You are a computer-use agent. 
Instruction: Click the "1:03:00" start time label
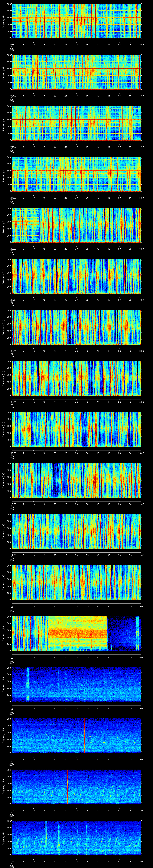(x=12, y=146)
